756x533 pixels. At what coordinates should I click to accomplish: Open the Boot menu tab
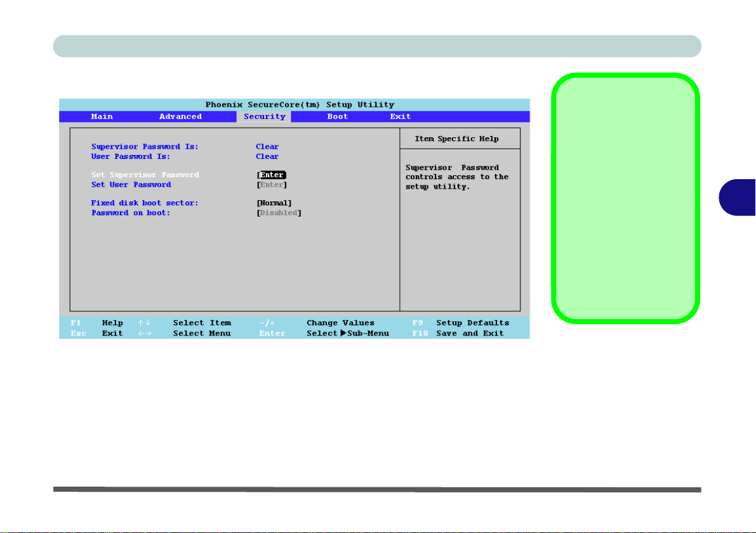pos(338,116)
